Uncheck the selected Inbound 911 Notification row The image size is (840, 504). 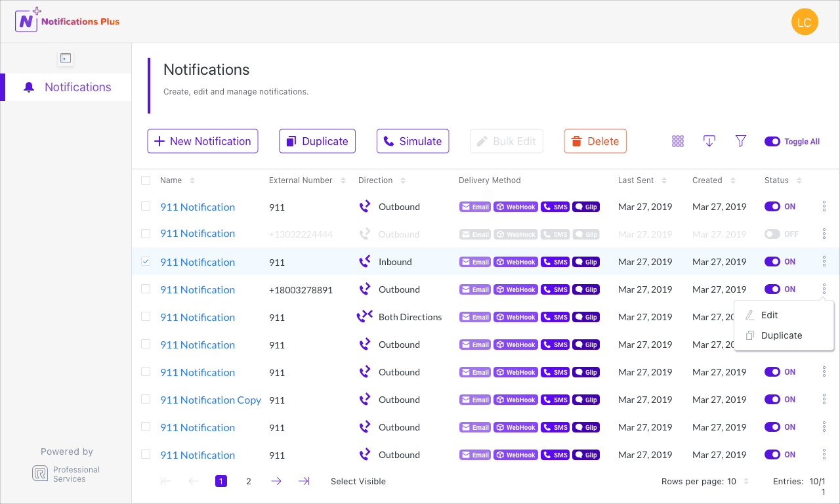[146, 261]
